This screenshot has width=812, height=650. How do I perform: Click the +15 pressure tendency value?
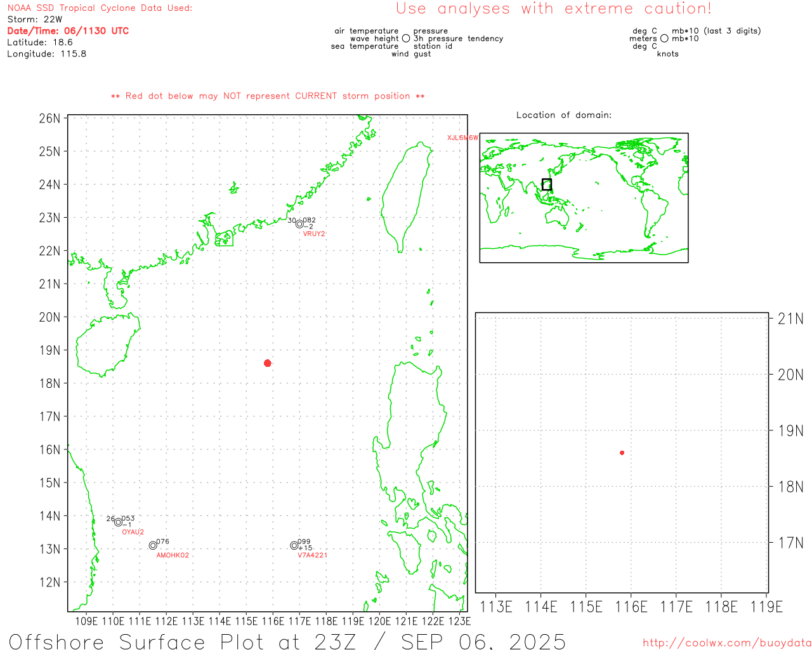click(306, 548)
